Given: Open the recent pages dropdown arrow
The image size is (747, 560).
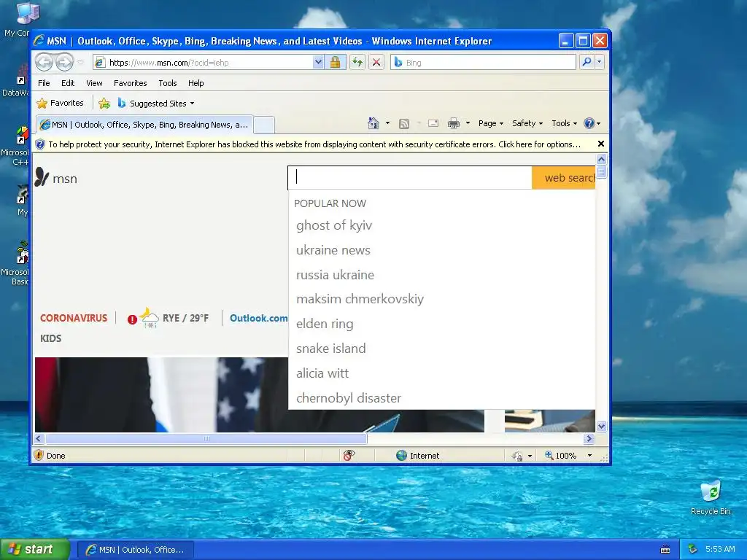Looking at the screenshot, I should coord(80,63).
